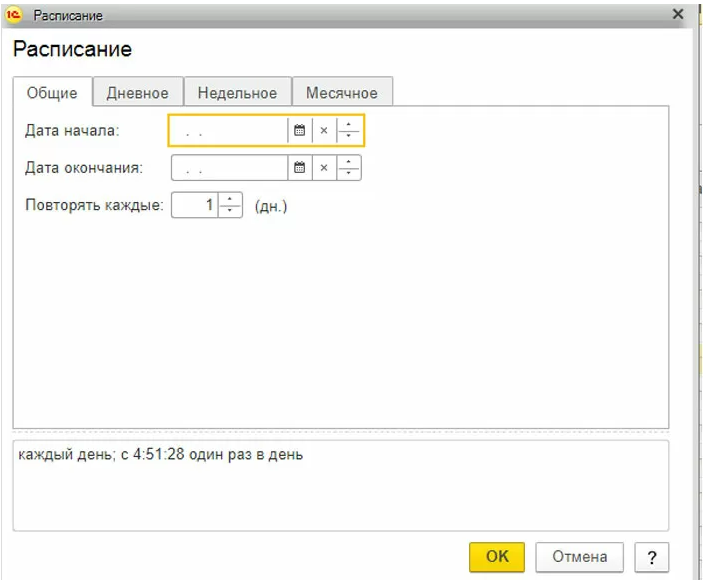Clear the Дата окончания field
The image size is (703, 580).
tap(323, 168)
